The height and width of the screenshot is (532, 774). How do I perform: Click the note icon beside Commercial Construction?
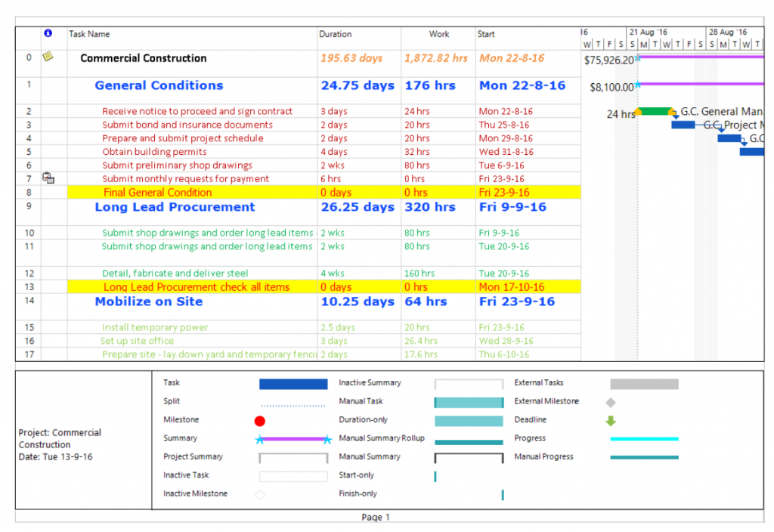[48, 57]
